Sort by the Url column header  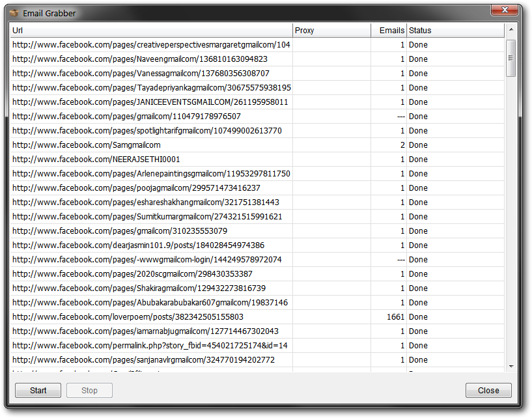(x=151, y=30)
